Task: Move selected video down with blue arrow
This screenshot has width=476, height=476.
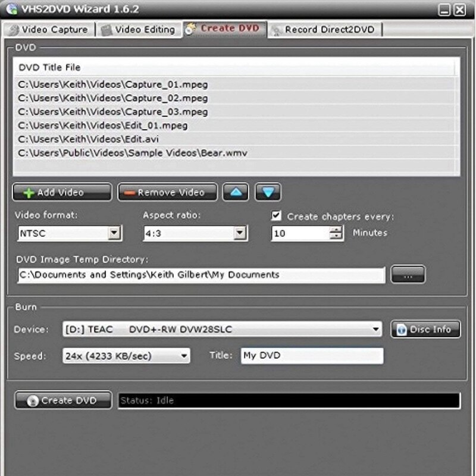Action: point(267,192)
